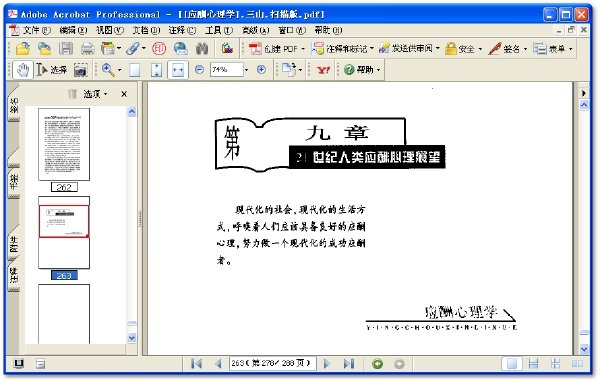This screenshot has height=382, width=600.
Task: Open a file with the folder icon
Action: click(23, 49)
